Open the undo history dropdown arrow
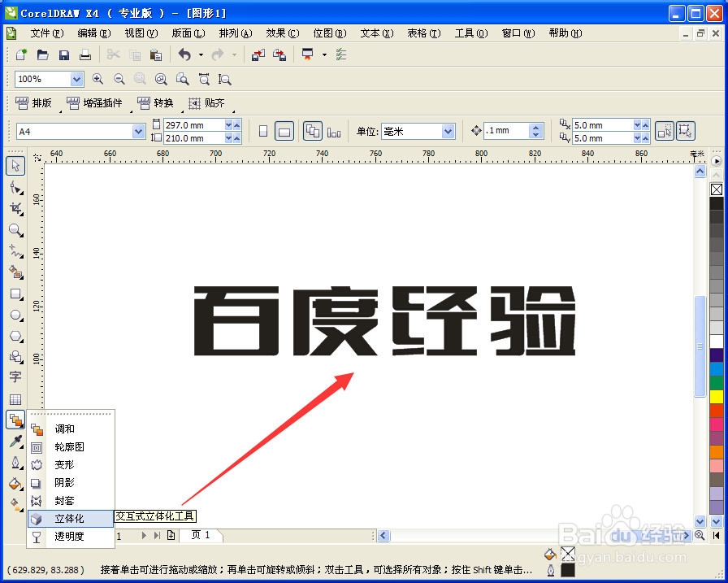The height and width of the screenshot is (583, 728). 201,54
